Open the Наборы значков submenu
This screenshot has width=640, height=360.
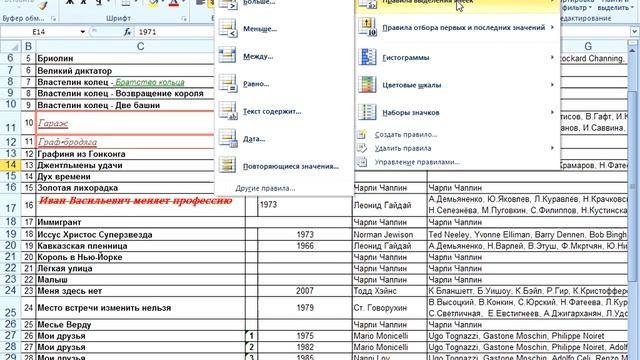coord(457,112)
